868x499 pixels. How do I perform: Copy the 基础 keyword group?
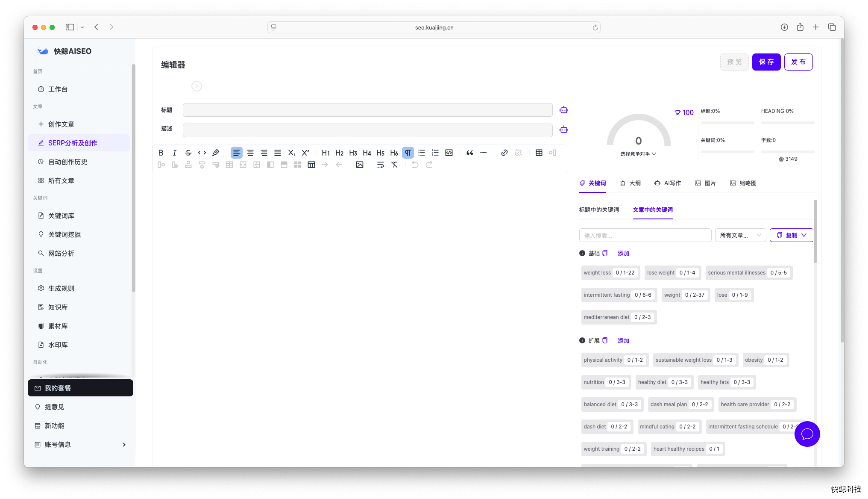pos(605,253)
